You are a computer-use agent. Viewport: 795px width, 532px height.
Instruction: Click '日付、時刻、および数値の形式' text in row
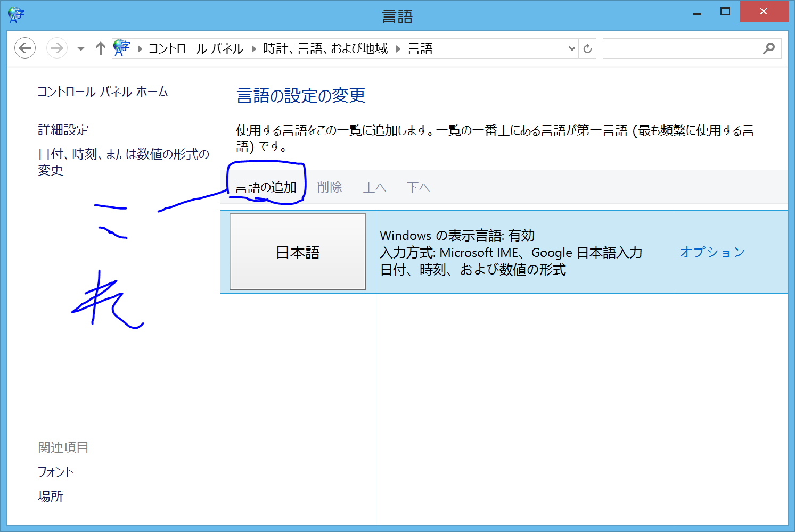click(473, 270)
